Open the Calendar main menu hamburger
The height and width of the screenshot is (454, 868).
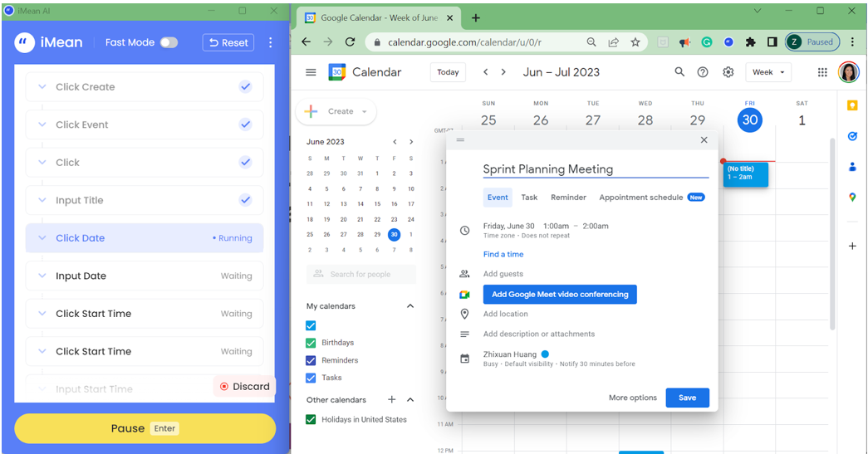click(311, 72)
